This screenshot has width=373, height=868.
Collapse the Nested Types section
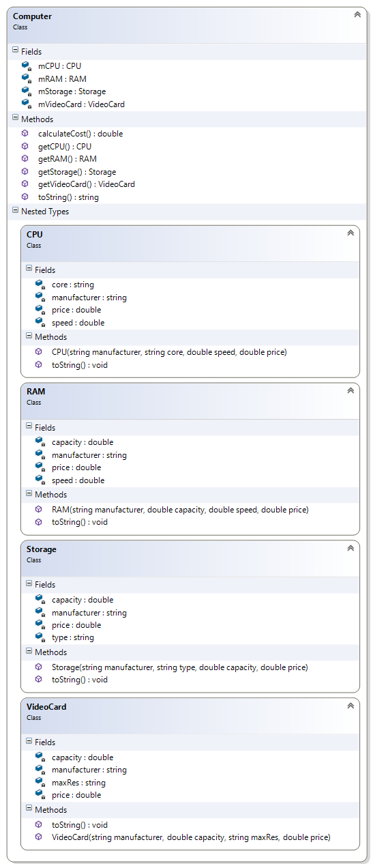pos(16,211)
